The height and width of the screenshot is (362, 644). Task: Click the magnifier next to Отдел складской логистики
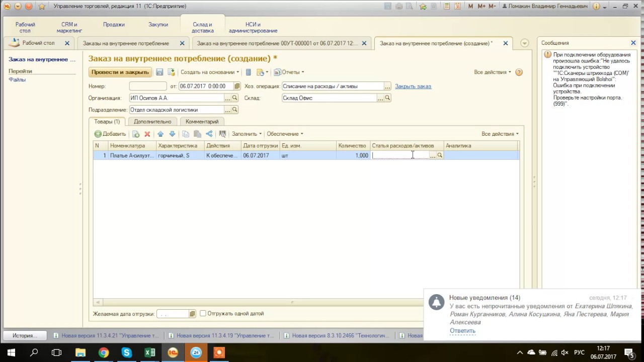click(x=234, y=110)
